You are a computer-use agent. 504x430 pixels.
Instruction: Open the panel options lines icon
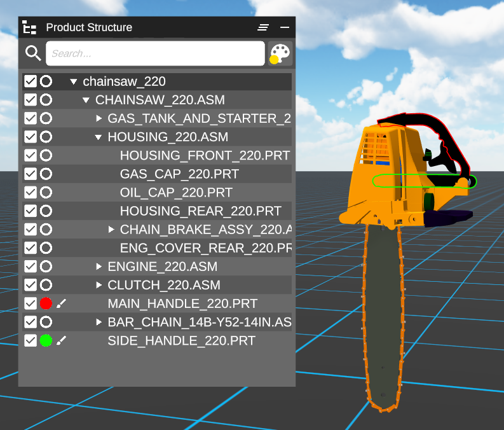(263, 27)
